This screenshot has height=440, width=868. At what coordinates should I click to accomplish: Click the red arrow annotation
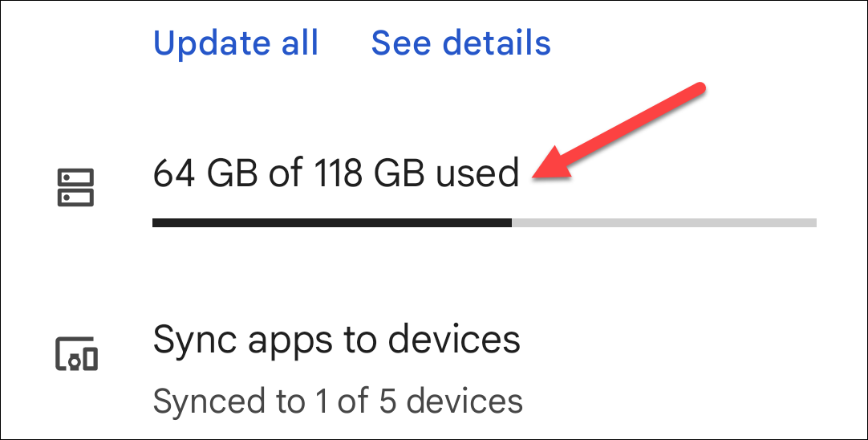[x=618, y=131]
